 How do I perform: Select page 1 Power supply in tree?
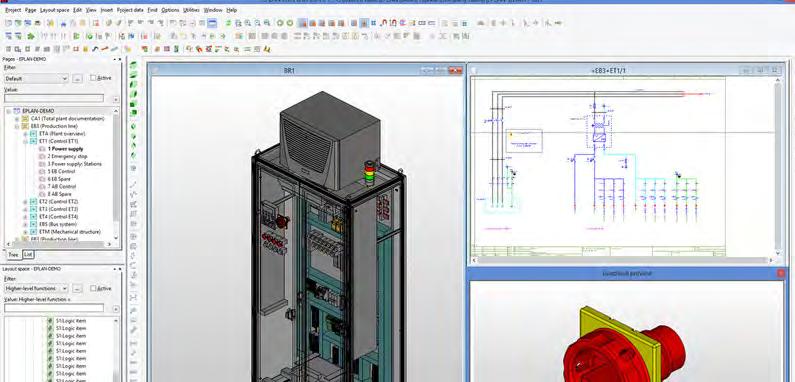point(65,149)
